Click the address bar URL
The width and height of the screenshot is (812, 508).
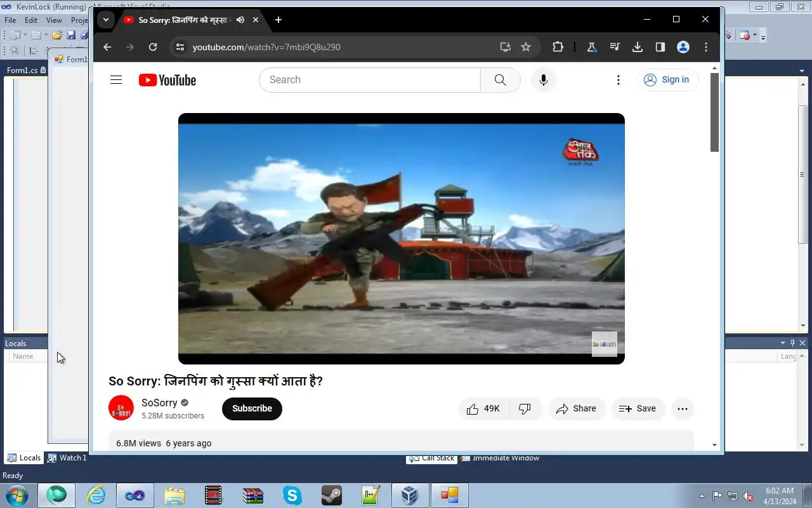(266, 47)
